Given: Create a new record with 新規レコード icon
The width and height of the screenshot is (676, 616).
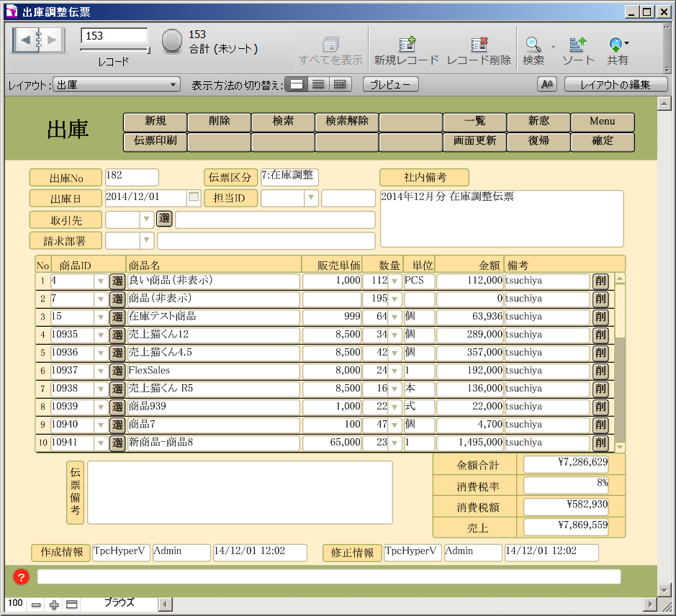Looking at the screenshot, I should 408,45.
